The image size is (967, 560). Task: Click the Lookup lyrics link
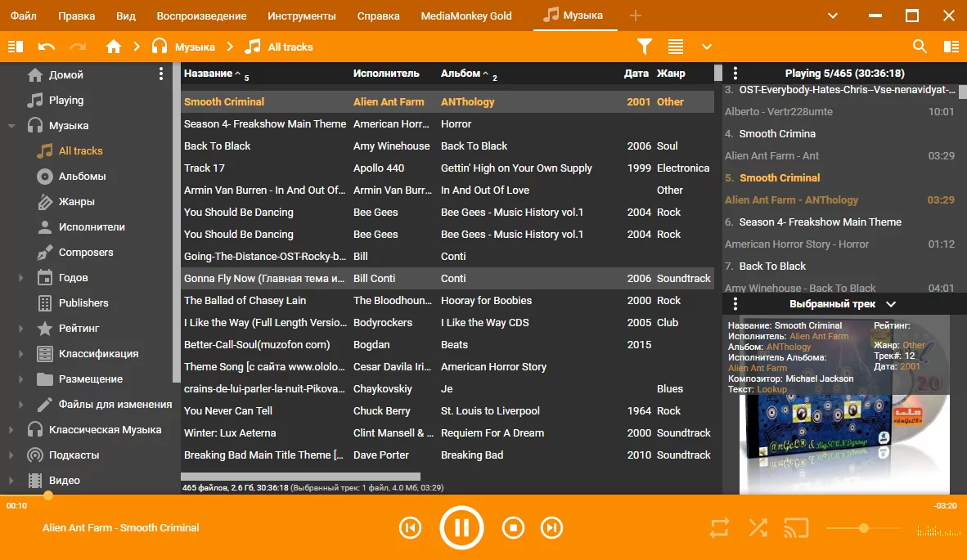point(771,389)
